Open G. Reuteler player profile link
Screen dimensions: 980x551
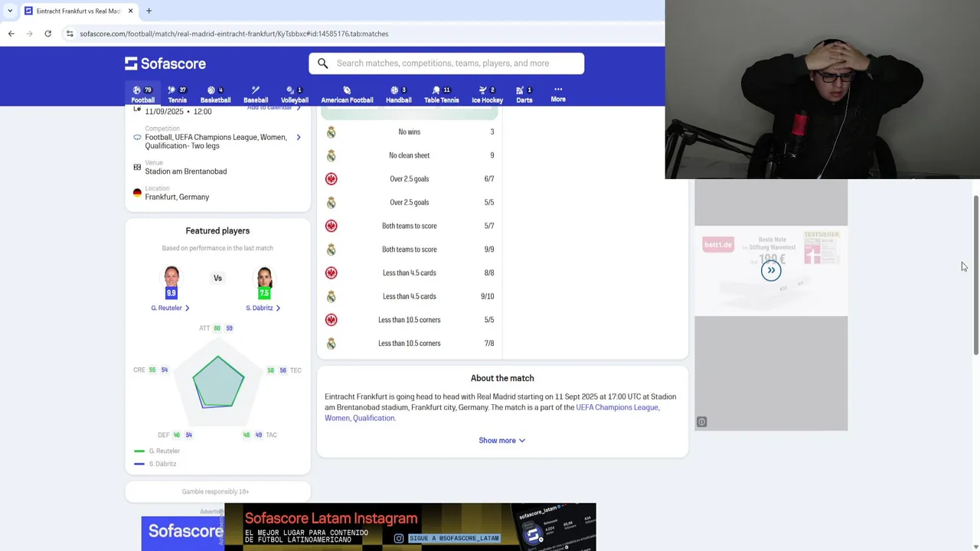tap(170, 308)
